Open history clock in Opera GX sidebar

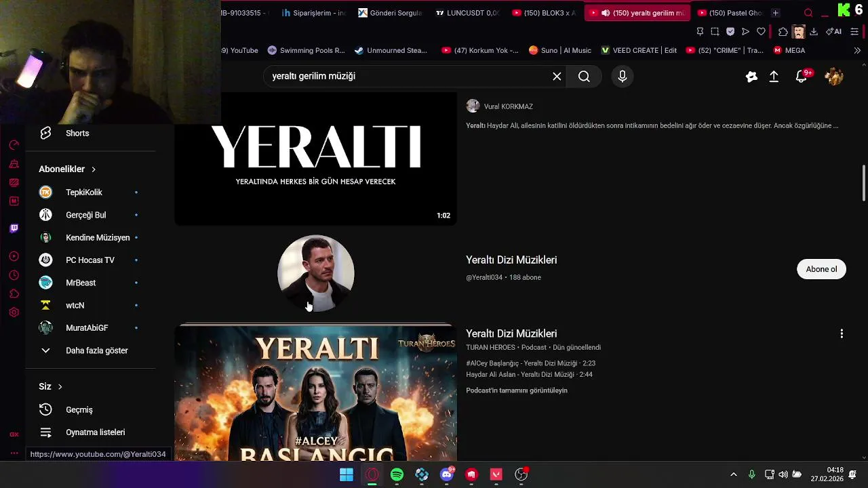point(14,275)
